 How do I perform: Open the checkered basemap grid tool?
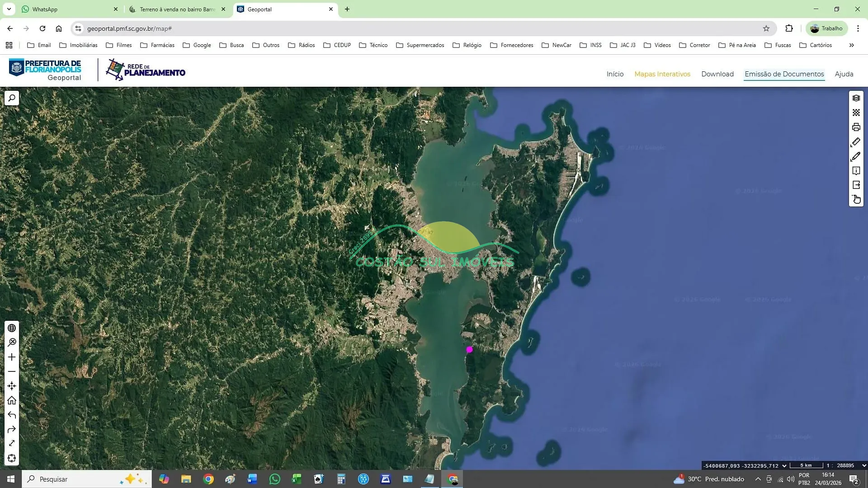pos(856,113)
